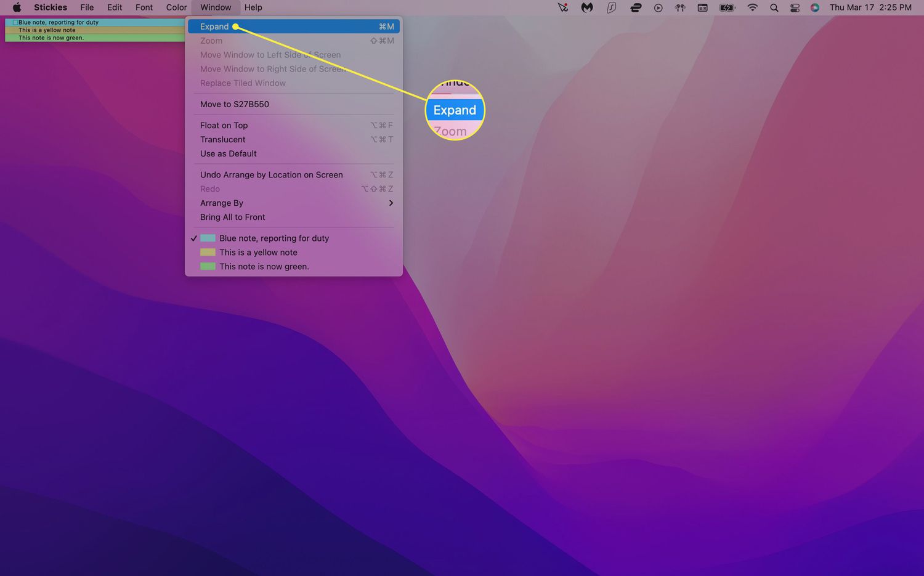Open the Font menu
Viewport: 924px width, 576px height.
tap(144, 7)
